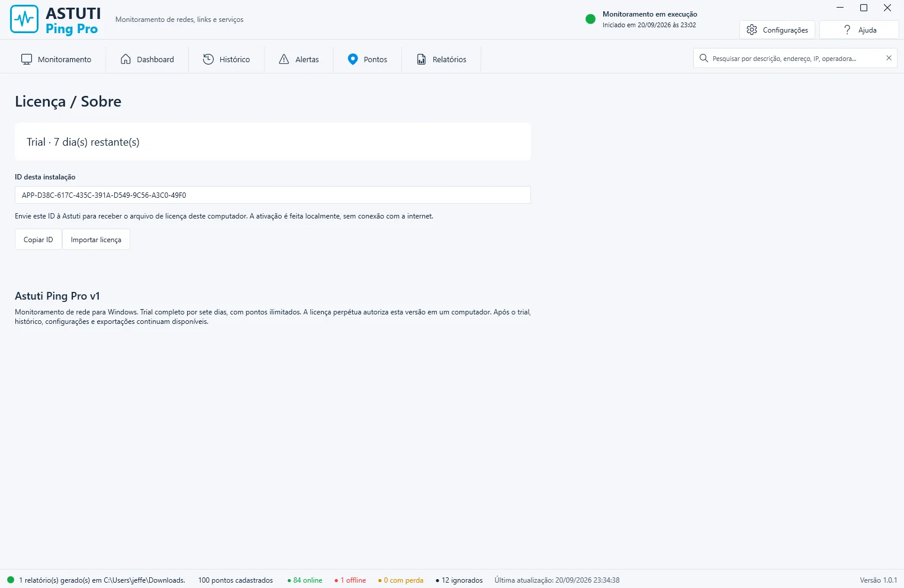Click the relatório(s) gerado(s) status message
This screenshot has height=588, width=904.
point(102,580)
